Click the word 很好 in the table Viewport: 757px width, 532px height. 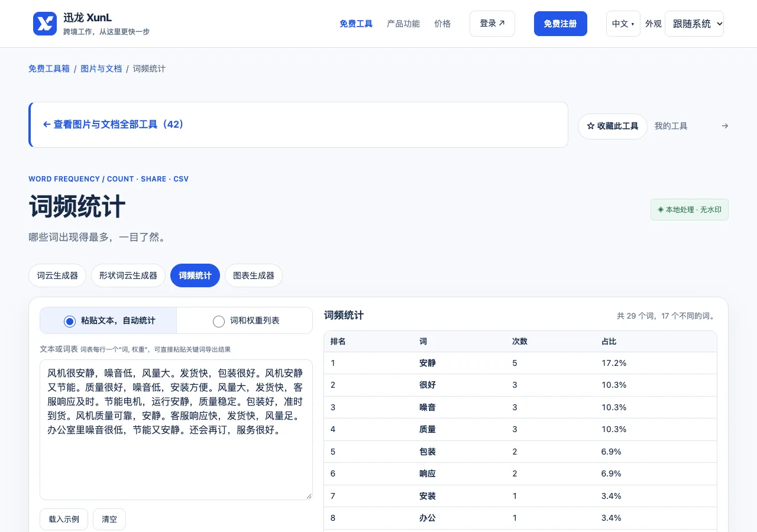pyautogui.click(x=428, y=385)
